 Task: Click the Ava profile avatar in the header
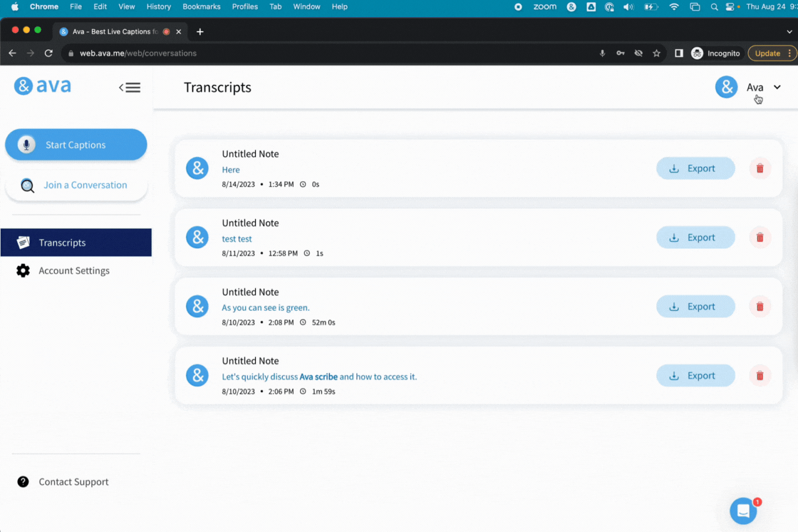(727, 87)
